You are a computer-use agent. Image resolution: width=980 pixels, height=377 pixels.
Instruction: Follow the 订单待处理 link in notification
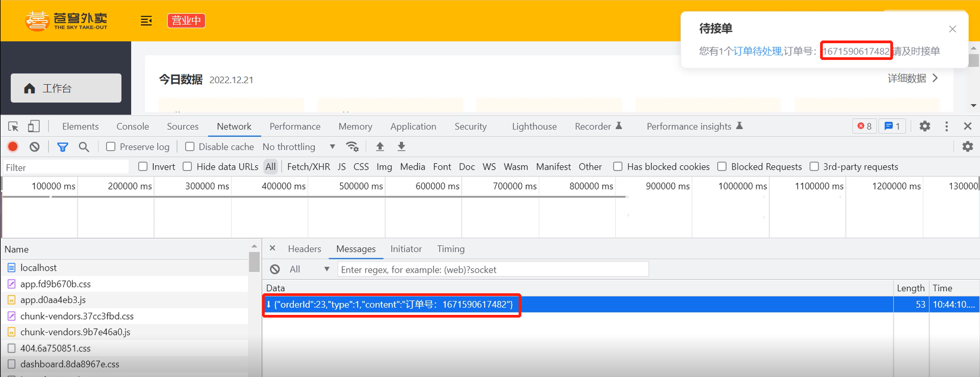tap(757, 51)
